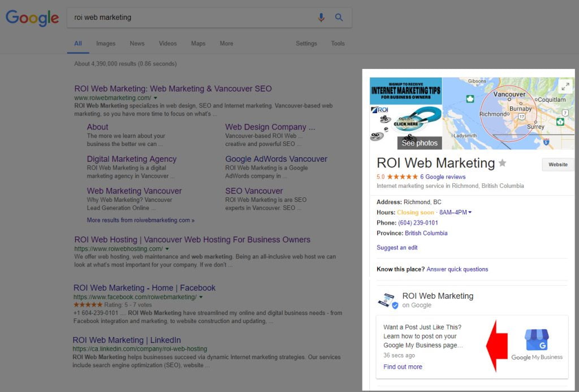Click the 'Want a Post Just Like This?' text
The width and height of the screenshot is (579, 392).
point(422,327)
